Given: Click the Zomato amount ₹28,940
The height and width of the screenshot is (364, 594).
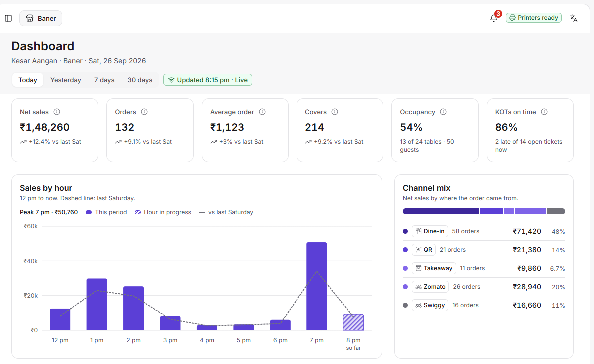Looking at the screenshot, I should (527, 287).
